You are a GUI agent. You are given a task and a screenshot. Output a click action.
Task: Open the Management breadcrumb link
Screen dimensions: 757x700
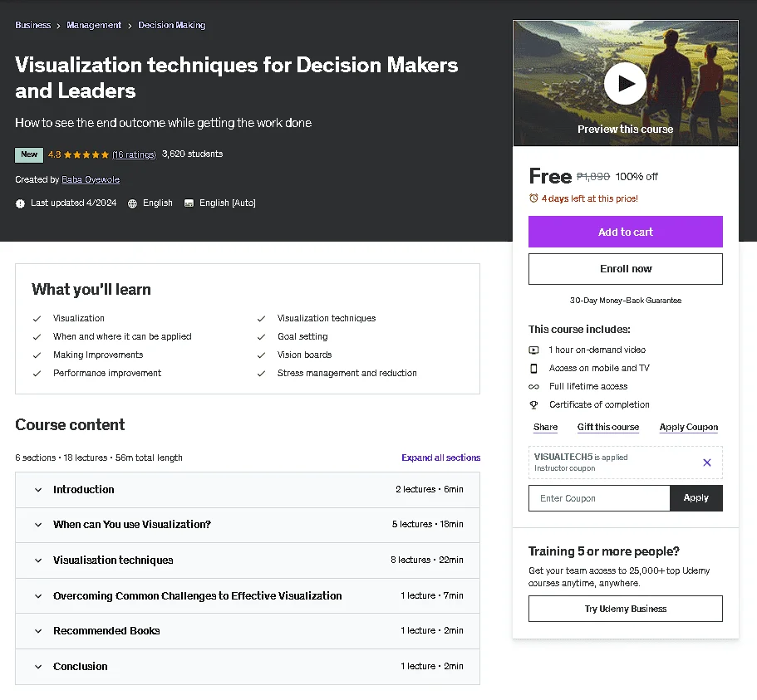94,25
